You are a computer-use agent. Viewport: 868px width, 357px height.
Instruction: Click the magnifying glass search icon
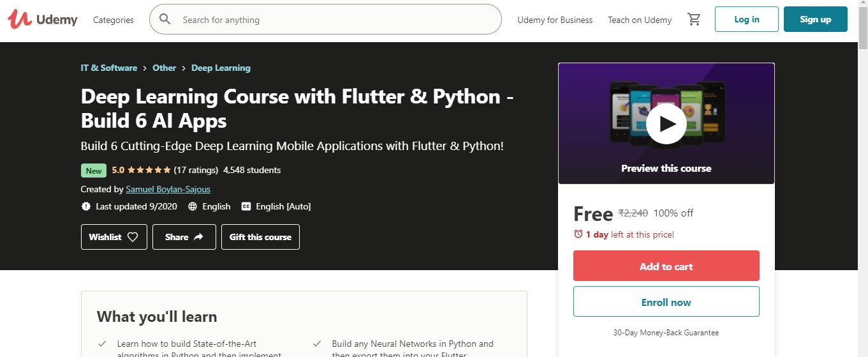165,19
